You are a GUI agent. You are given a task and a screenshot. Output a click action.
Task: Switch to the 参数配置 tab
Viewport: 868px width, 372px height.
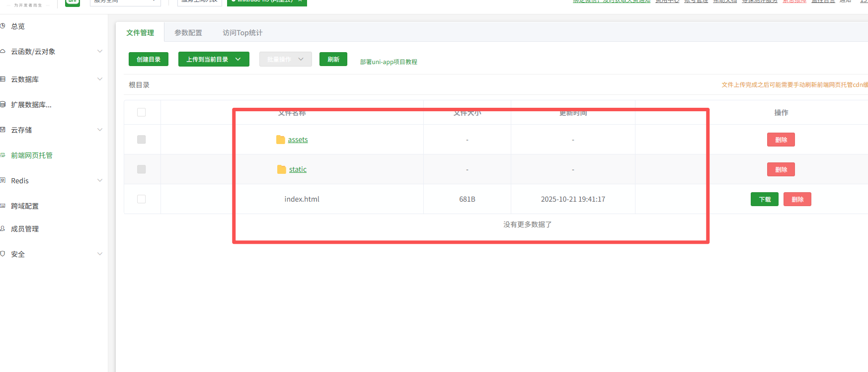pyautogui.click(x=188, y=33)
